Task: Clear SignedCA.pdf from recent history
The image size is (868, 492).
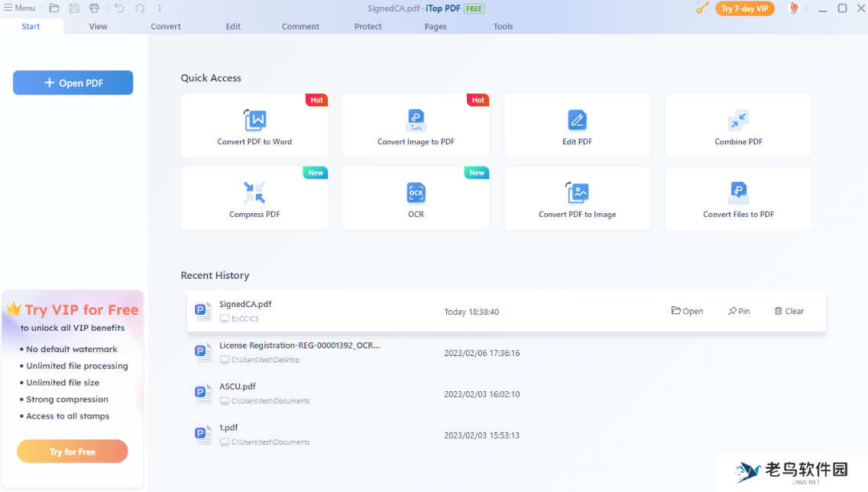Action: tap(789, 311)
